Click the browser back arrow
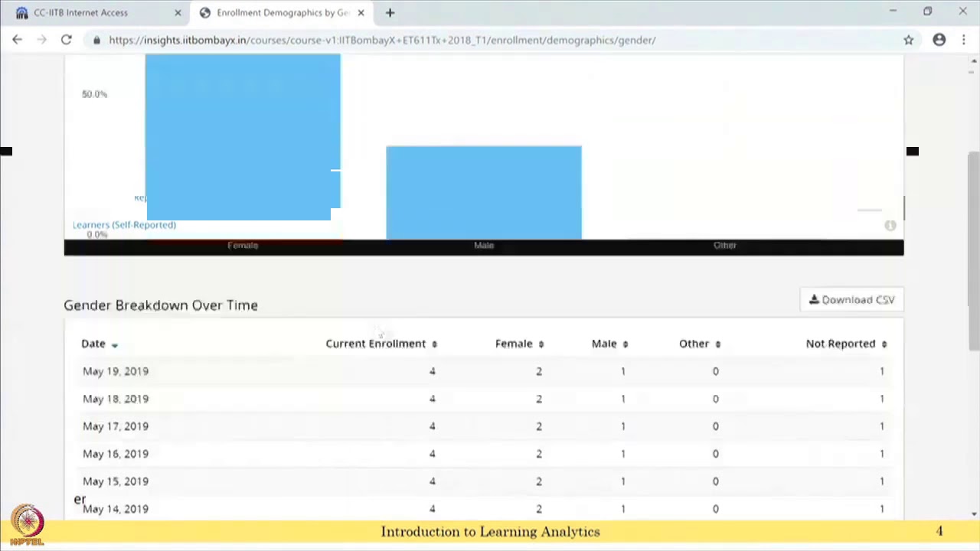 (17, 40)
